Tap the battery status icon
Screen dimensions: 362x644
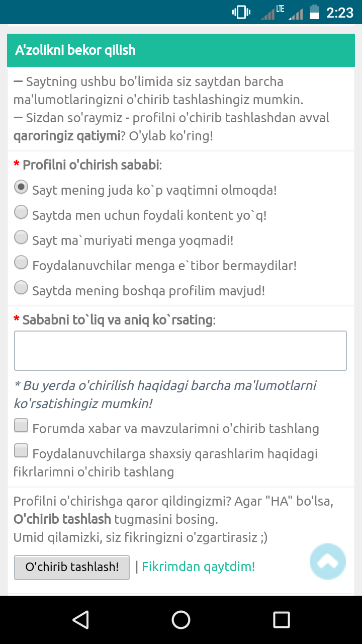coord(314,12)
